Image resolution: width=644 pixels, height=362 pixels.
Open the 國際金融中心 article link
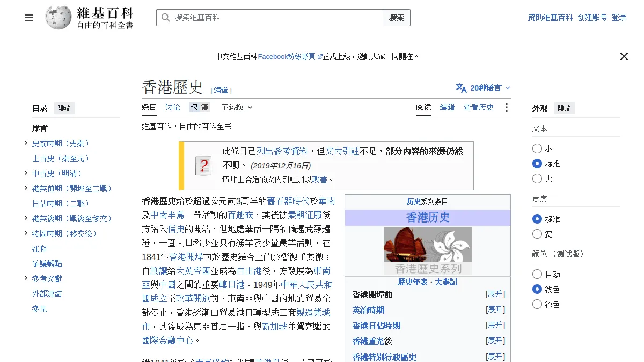pyautogui.click(x=167, y=341)
